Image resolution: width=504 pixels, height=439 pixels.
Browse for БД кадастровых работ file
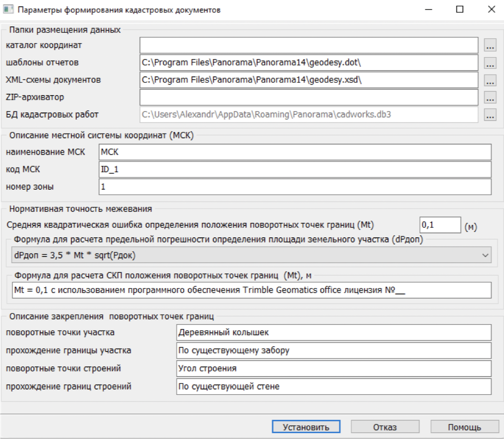point(490,115)
